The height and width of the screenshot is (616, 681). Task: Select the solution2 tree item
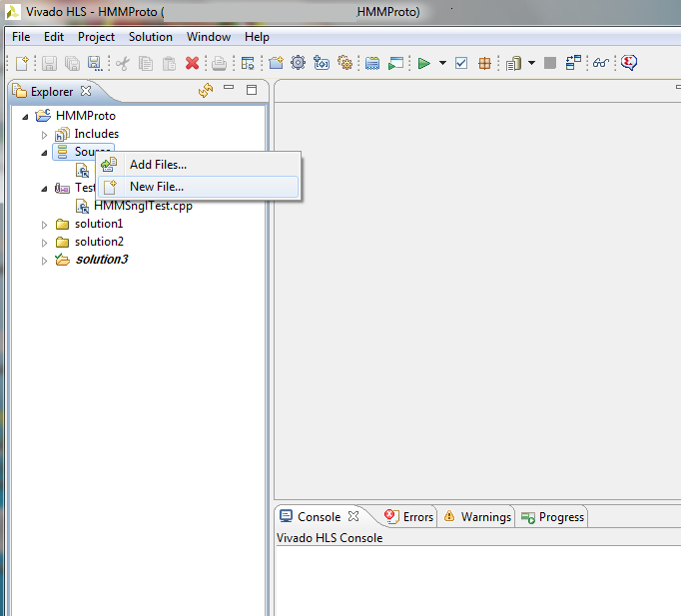[x=99, y=242]
